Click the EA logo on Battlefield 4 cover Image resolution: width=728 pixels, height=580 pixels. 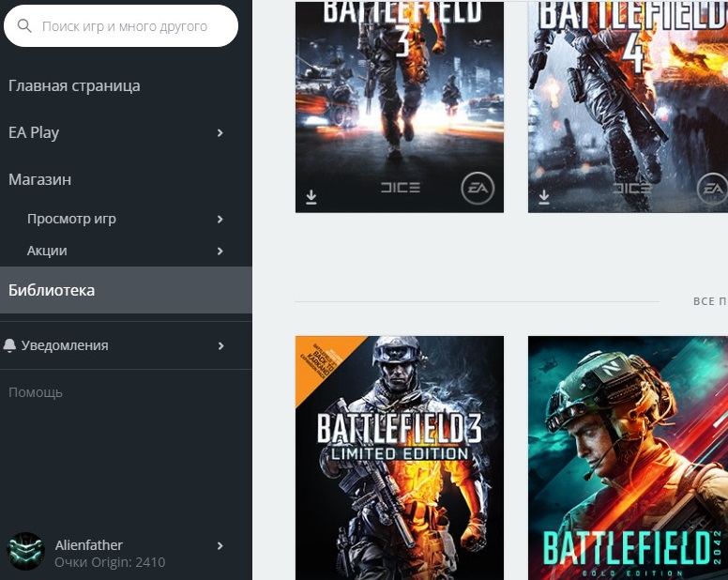pos(713,188)
